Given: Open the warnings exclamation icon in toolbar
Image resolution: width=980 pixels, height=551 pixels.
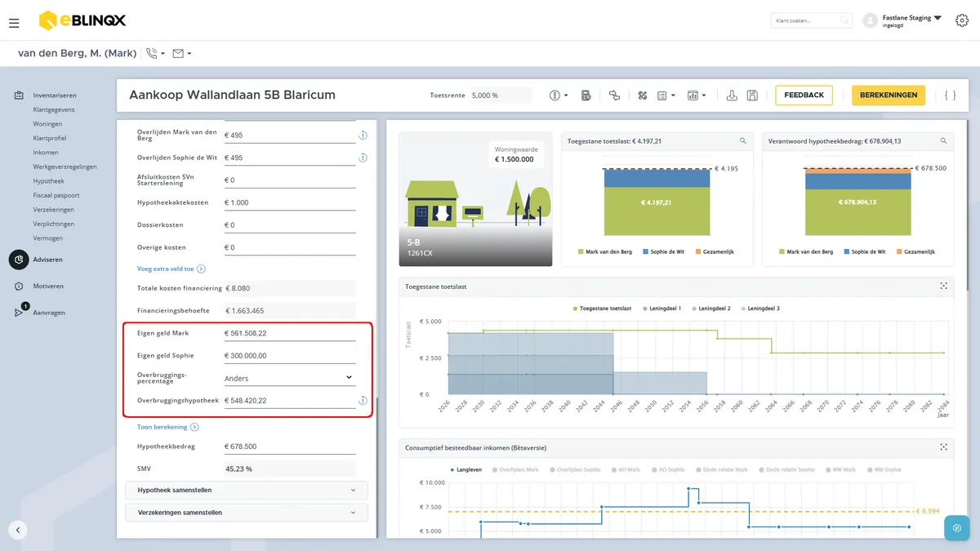Looking at the screenshot, I should tap(555, 96).
